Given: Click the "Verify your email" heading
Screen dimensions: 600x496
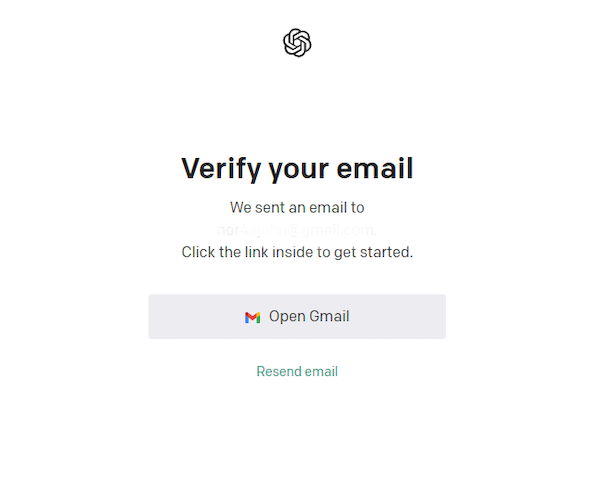Looking at the screenshot, I should click(297, 169).
